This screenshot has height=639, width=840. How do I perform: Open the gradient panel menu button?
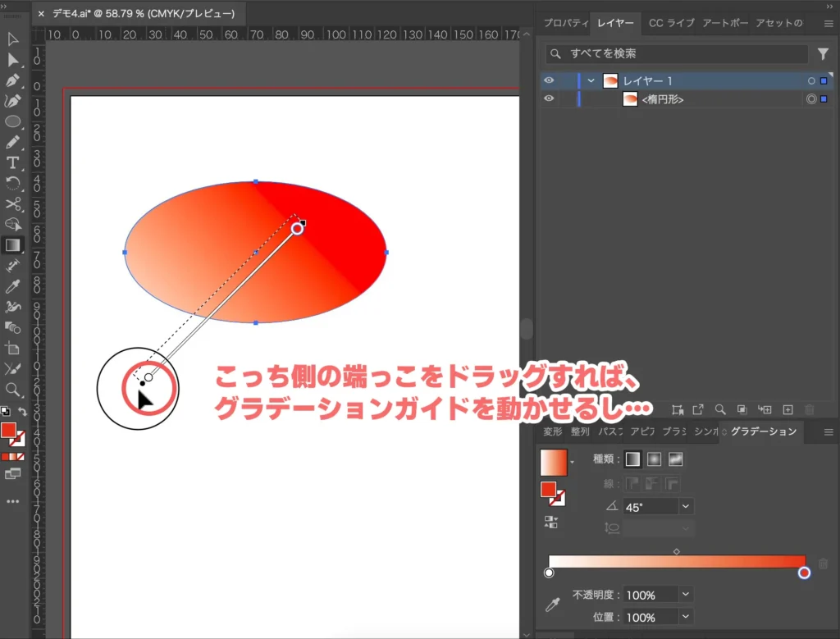point(829,431)
